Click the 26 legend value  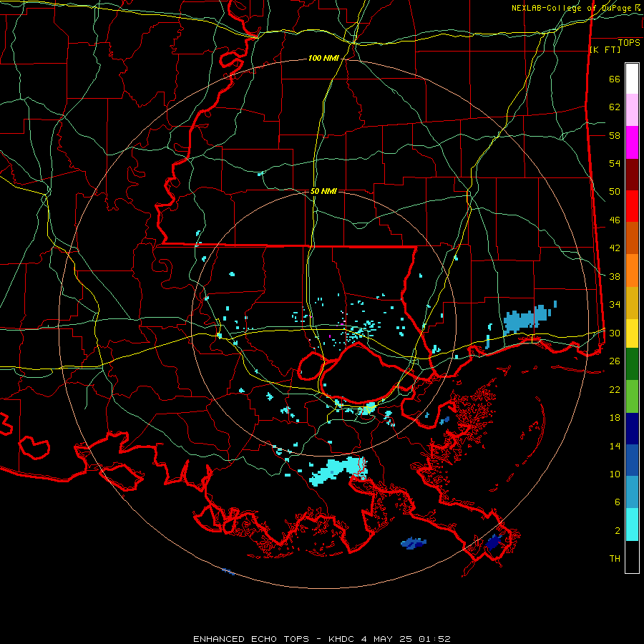click(615, 361)
